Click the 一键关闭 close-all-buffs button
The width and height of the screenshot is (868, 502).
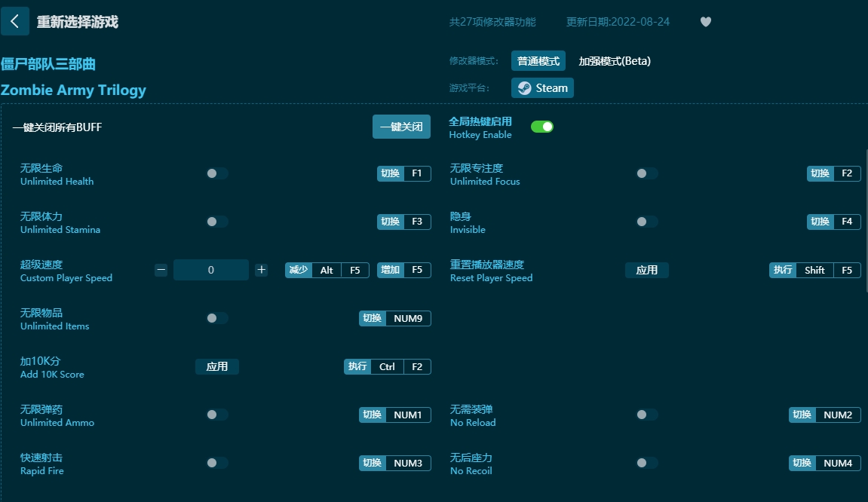click(x=400, y=127)
